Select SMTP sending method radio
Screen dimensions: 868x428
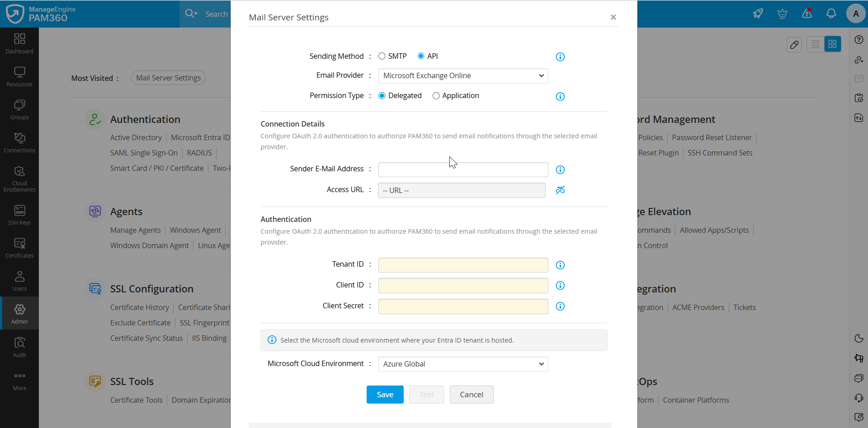point(382,56)
